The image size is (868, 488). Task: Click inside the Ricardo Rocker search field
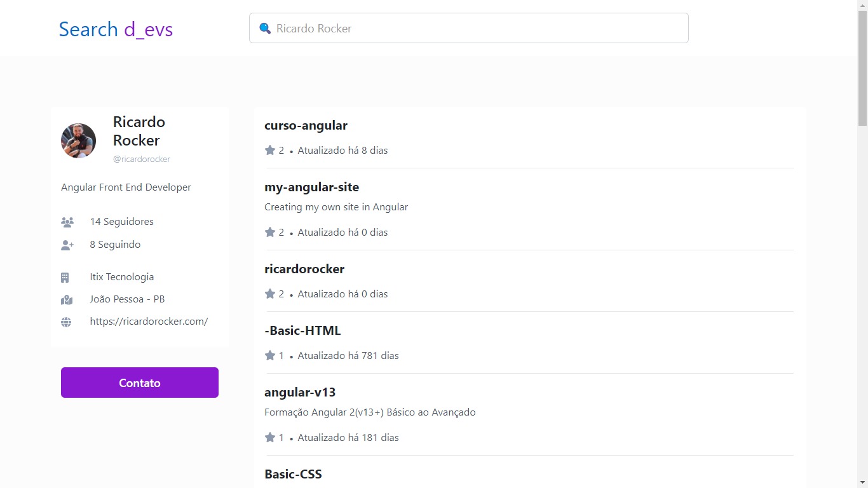[468, 28]
